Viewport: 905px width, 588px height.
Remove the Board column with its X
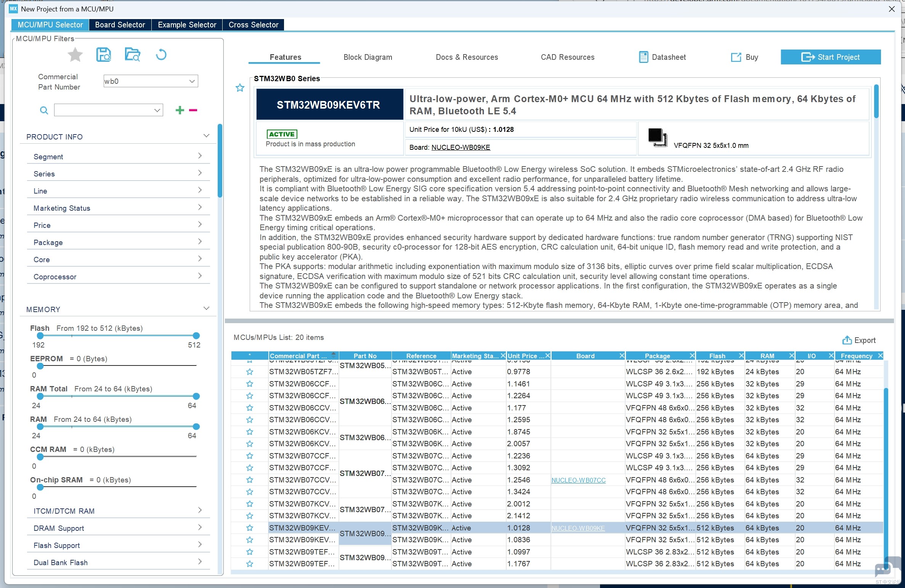622,356
